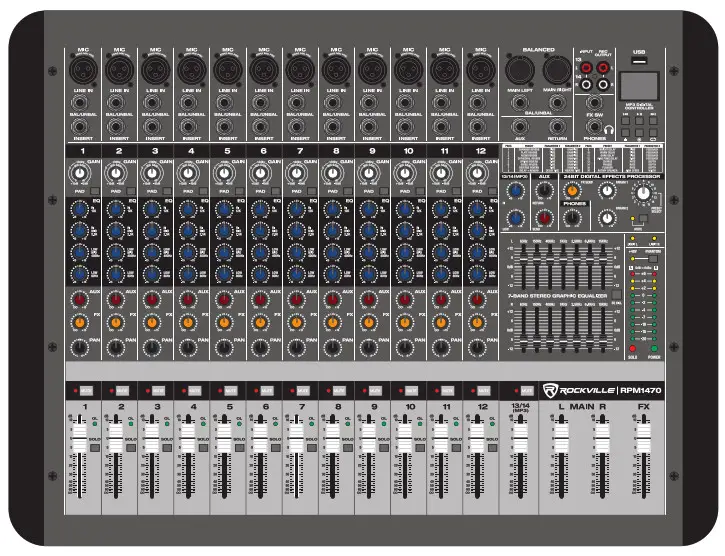Click the effects preset select rotary knob
This screenshot has width=725, height=556.
click(643, 193)
